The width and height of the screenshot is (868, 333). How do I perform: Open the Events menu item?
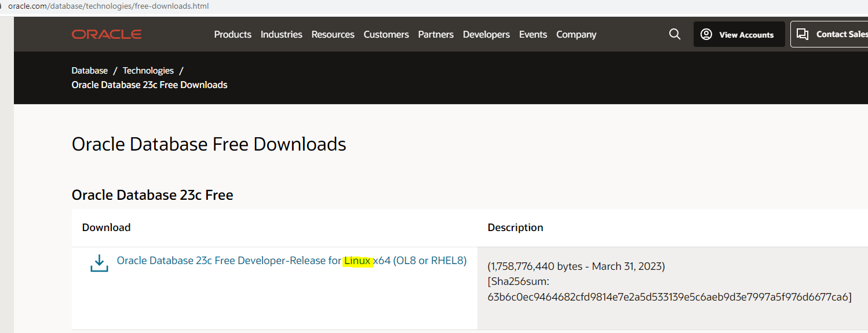coord(533,35)
